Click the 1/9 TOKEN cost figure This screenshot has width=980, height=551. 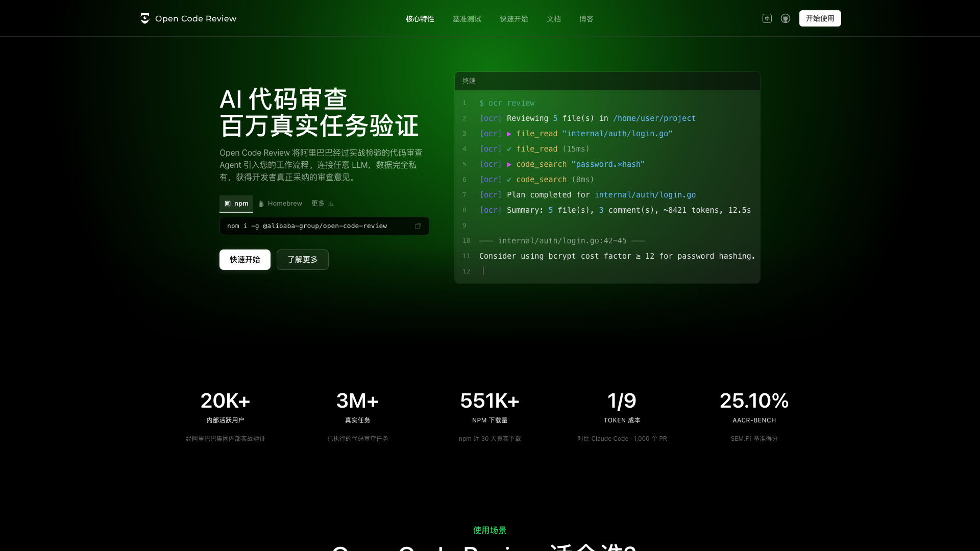point(622,401)
